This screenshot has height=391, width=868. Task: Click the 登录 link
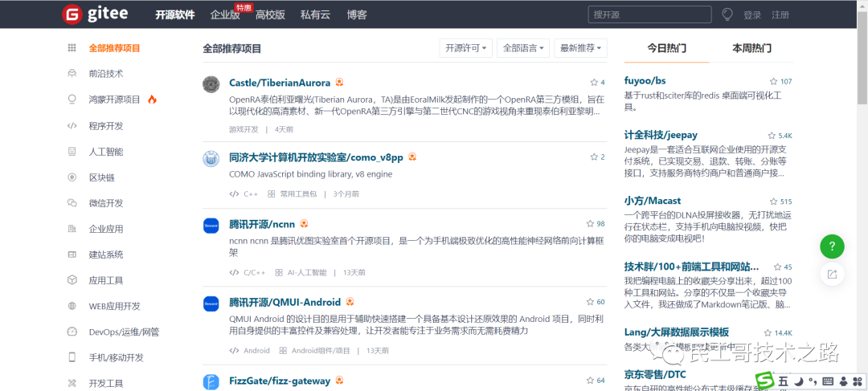point(752,15)
